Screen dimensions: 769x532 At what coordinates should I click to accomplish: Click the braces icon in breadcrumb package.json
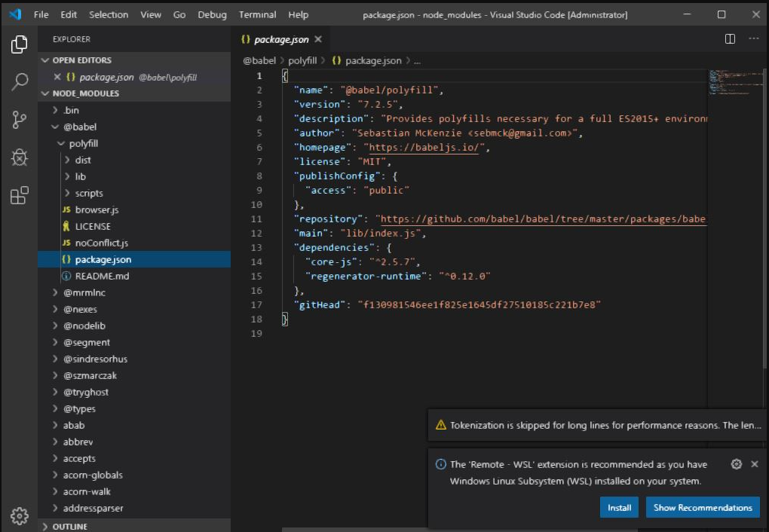pyautogui.click(x=336, y=60)
